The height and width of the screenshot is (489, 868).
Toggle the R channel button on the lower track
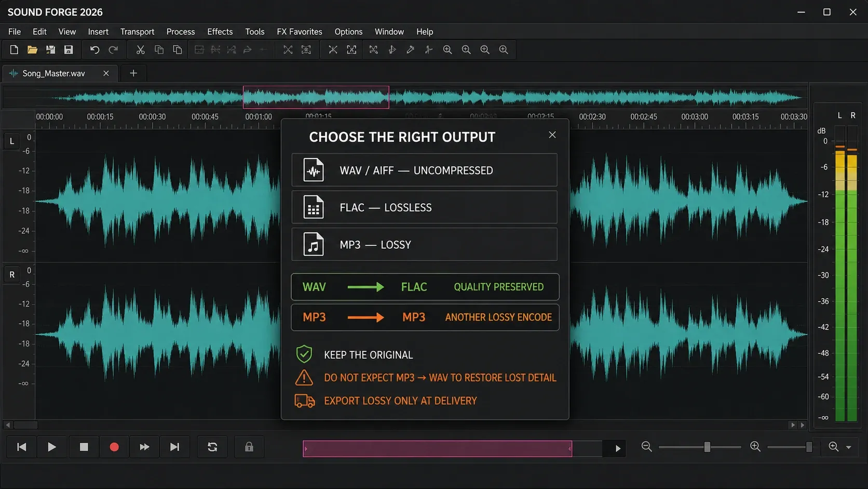tap(12, 274)
